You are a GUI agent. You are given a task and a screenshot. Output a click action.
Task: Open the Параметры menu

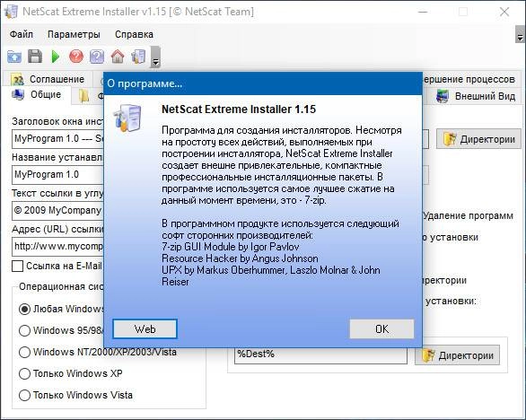coord(74,34)
